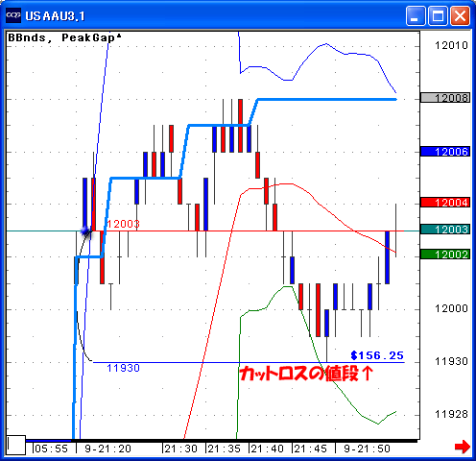
Task: Click the blue star order marker at 12003
Action: pos(85,231)
